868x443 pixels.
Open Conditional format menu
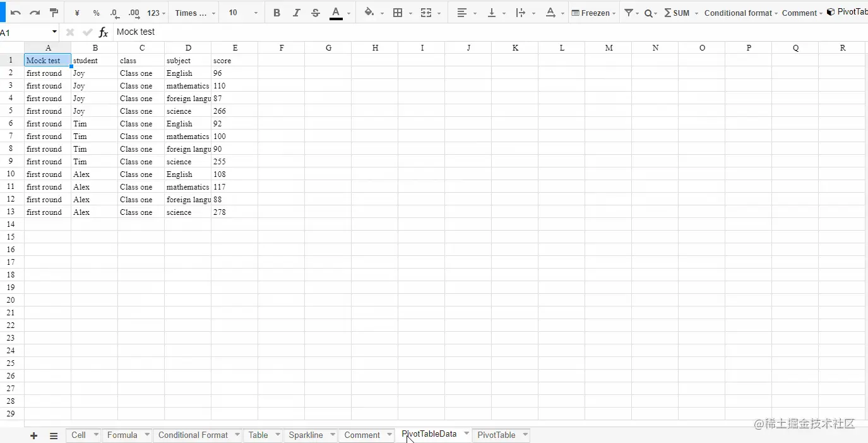(741, 13)
